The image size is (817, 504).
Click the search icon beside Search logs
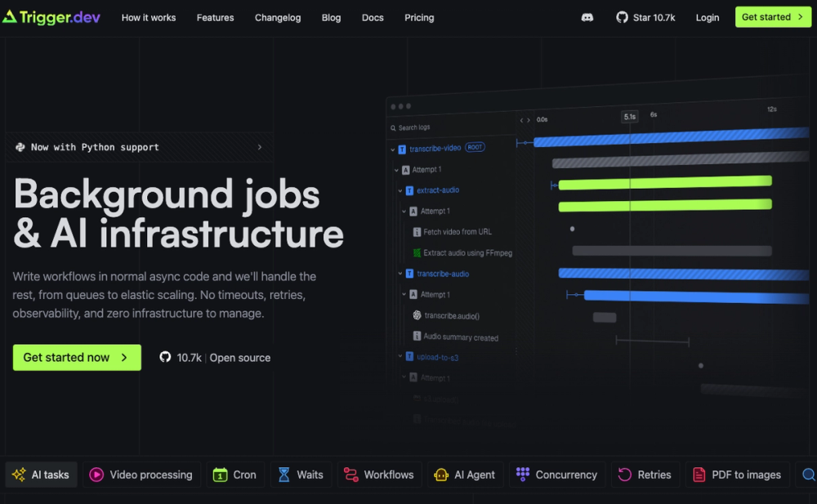coord(394,127)
